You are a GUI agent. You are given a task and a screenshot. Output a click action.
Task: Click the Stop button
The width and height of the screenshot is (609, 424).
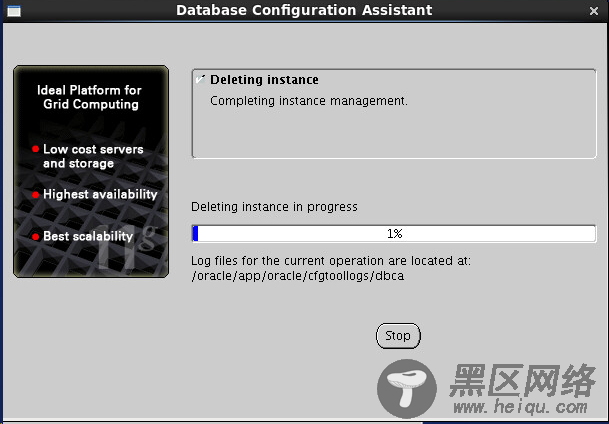(398, 336)
